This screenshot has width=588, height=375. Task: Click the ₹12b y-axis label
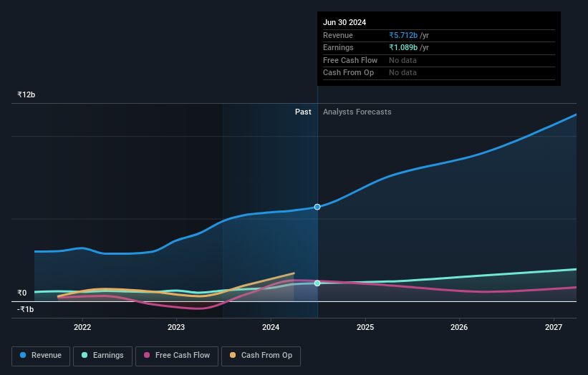[x=26, y=94]
